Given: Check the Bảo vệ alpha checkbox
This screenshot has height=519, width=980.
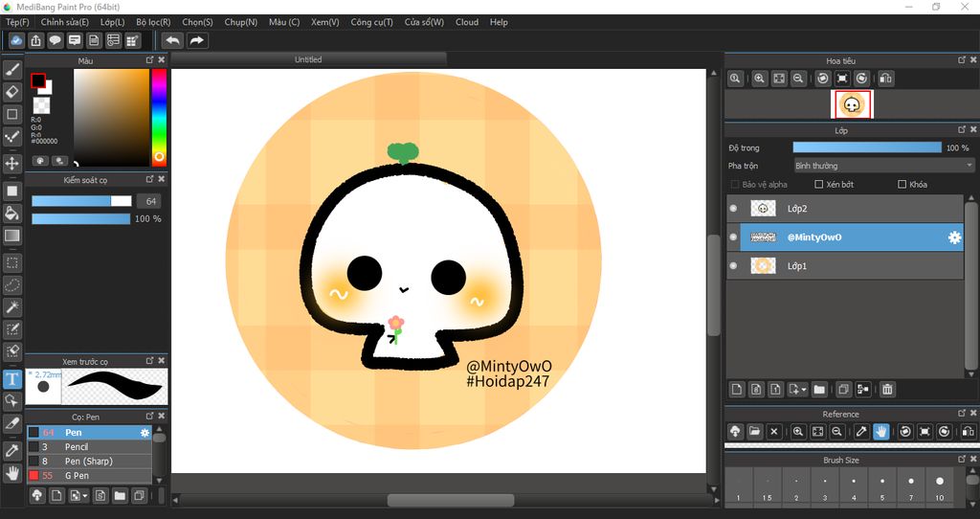Looking at the screenshot, I should (x=735, y=185).
